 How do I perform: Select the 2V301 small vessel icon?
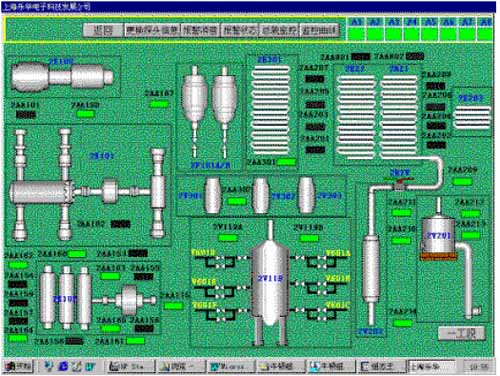pyautogui.click(x=212, y=195)
